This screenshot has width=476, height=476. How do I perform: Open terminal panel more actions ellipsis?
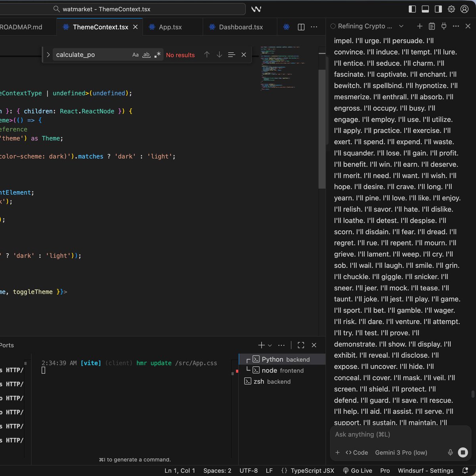281,345
